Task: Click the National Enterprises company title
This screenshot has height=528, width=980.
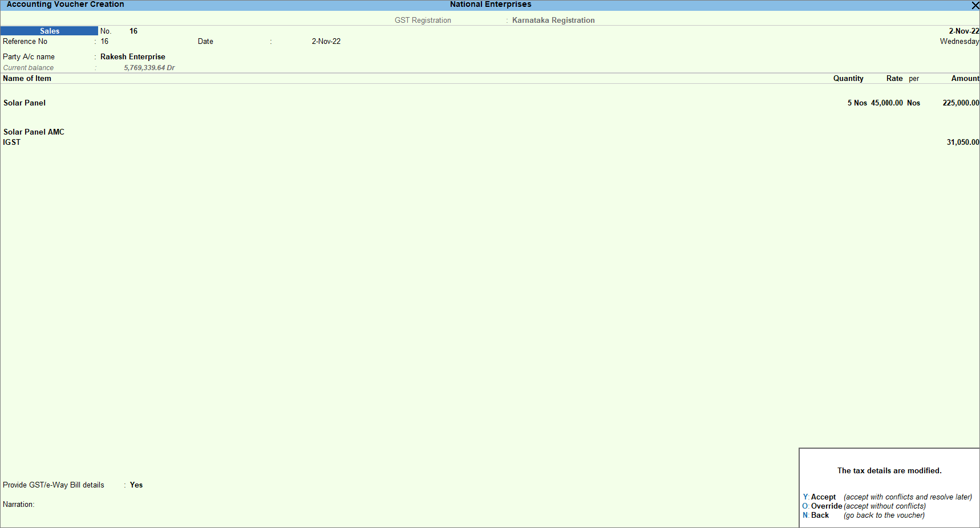Action: tap(491, 5)
